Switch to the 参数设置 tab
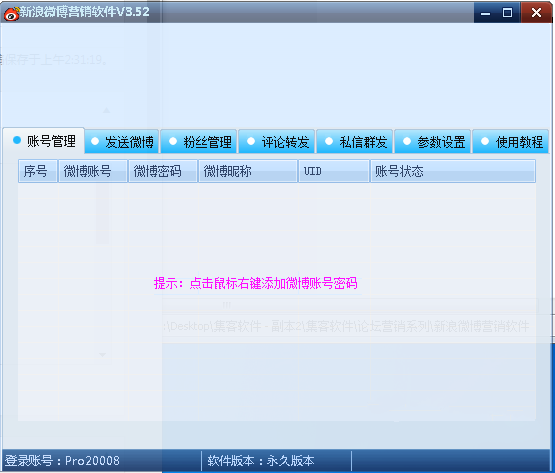Image resolution: width=555 pixels, height=473 pixels. (x=433, y=142)
